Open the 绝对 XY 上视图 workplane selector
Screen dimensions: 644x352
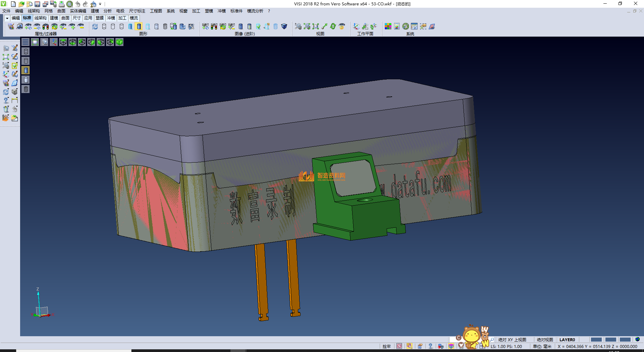click(512, 340)
